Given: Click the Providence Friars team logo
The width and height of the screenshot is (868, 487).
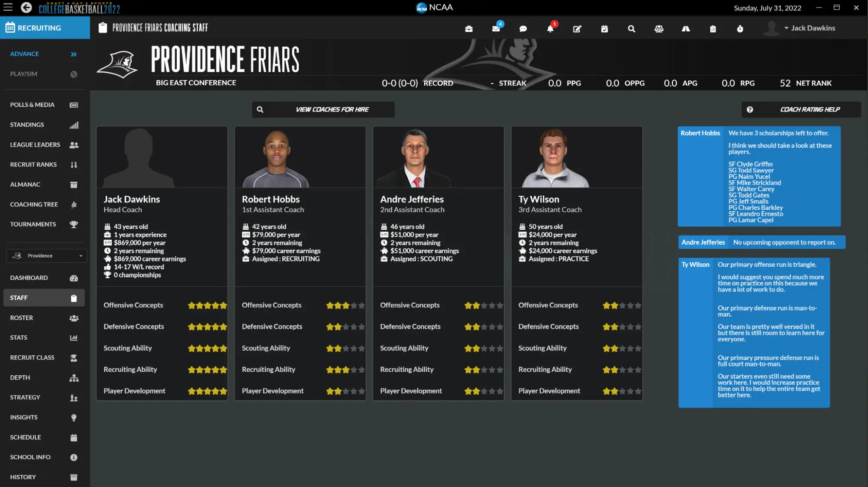Looking at the screenshot, I should click(x=117, y=64).
